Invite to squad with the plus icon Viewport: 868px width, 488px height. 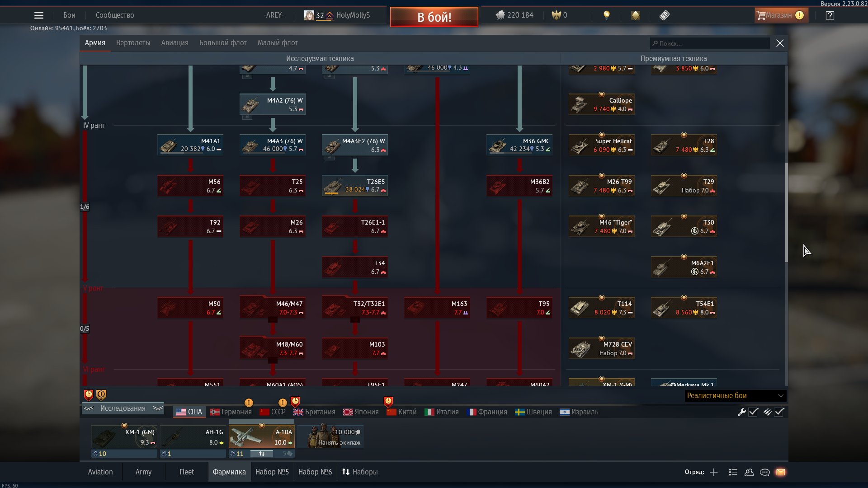[714, 472]
